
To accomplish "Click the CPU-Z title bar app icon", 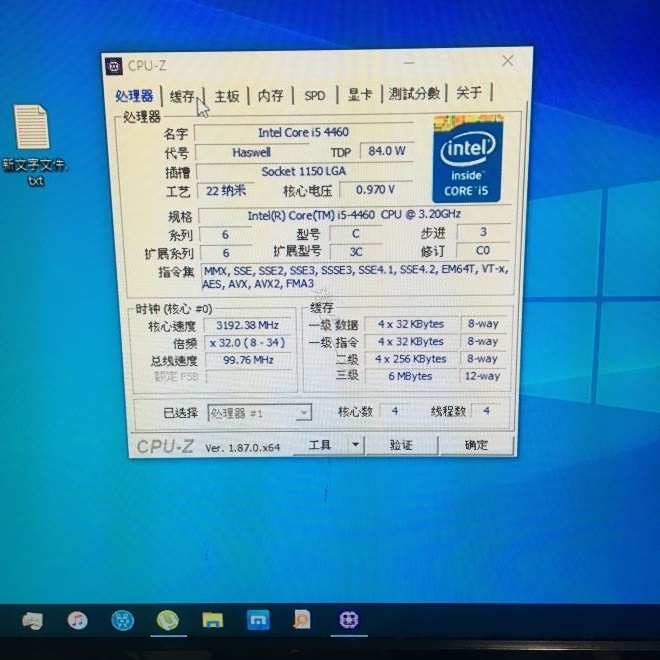I will [114, 66].
